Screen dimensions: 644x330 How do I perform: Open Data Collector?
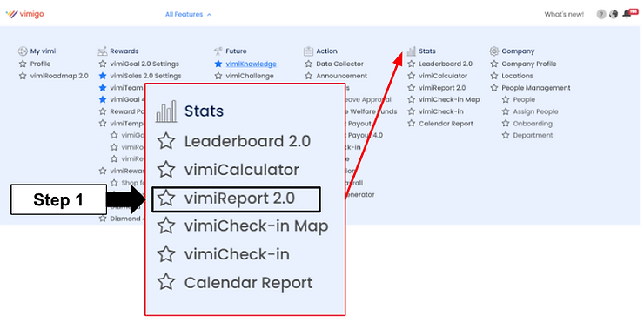[339, 64]
